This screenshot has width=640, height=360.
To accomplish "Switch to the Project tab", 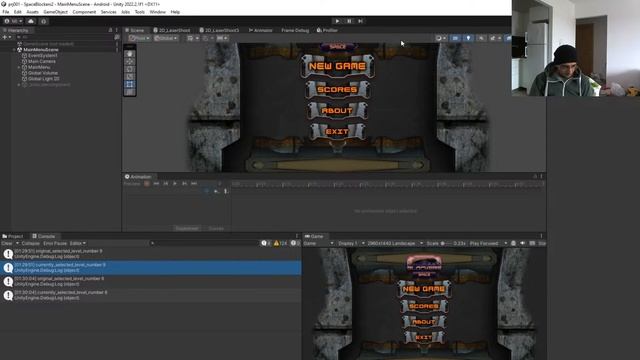I will [x=13, y=236].
